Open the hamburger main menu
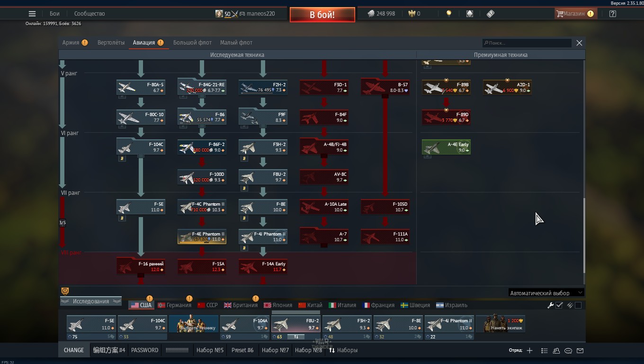 coord(32,14)
